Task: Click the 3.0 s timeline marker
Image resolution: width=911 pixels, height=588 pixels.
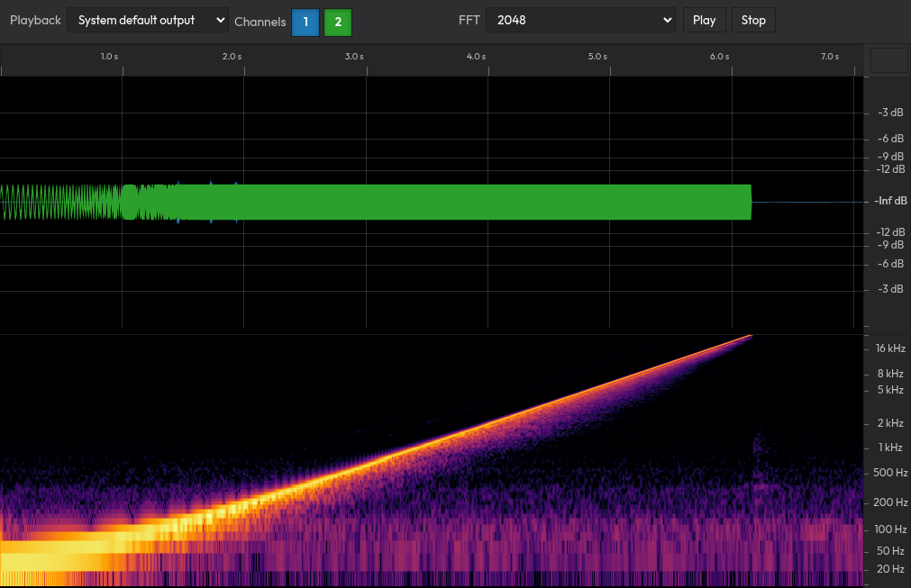Action: pos(354,57)
